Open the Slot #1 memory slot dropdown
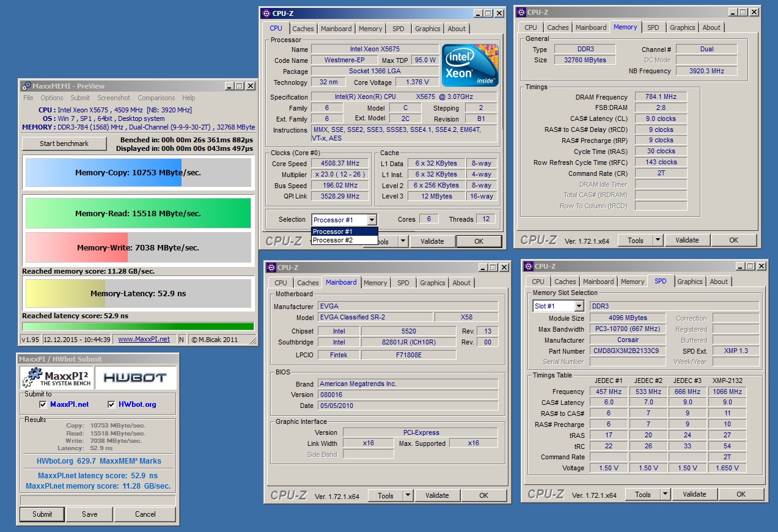Screen dimensions: 778x532 pos(558,306)
